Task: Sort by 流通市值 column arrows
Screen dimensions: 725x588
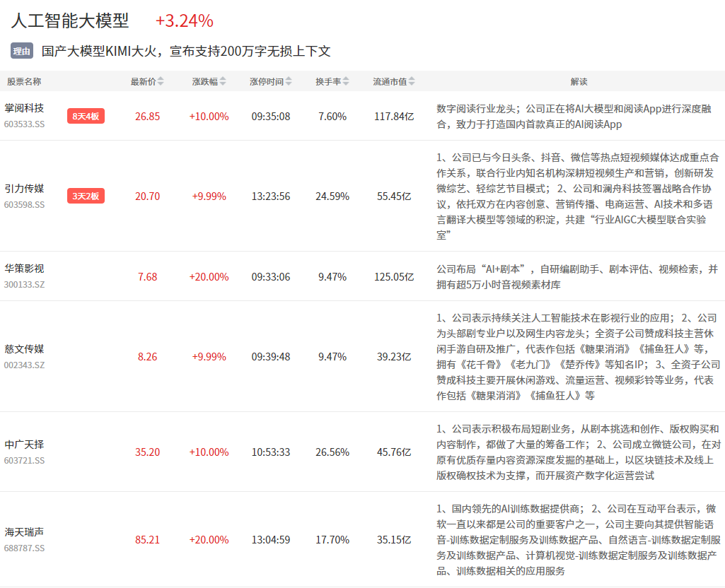Action: click(412, 82)
